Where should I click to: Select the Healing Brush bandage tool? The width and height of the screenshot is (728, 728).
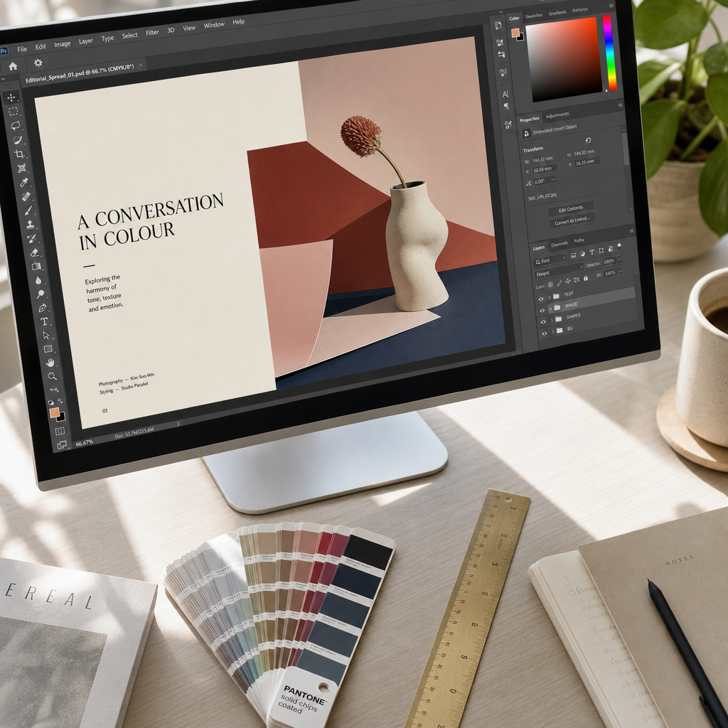pyautogui.click(x=26, y=196)
